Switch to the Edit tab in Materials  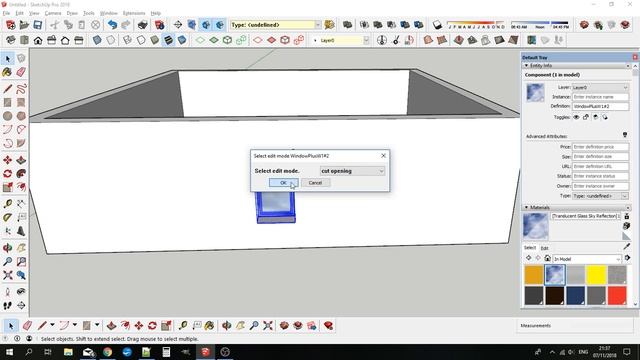[544, 248]
